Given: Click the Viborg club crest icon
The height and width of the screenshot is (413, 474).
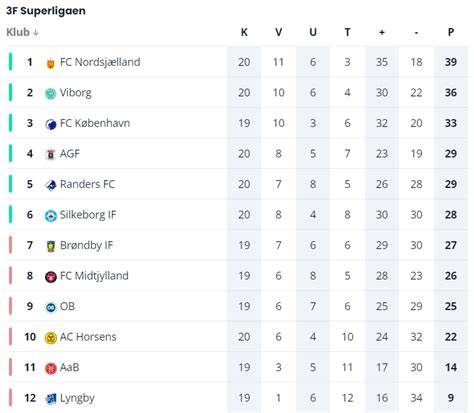Looking at the screenshot, I should click(50, 93).
